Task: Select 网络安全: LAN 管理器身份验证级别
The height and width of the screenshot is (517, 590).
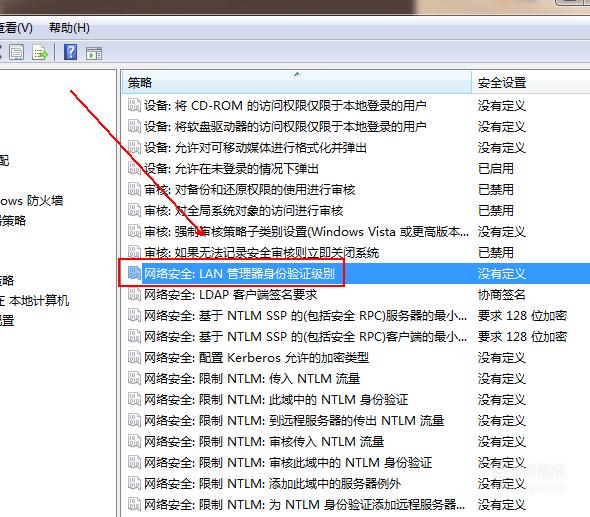Action: (239, 274)
